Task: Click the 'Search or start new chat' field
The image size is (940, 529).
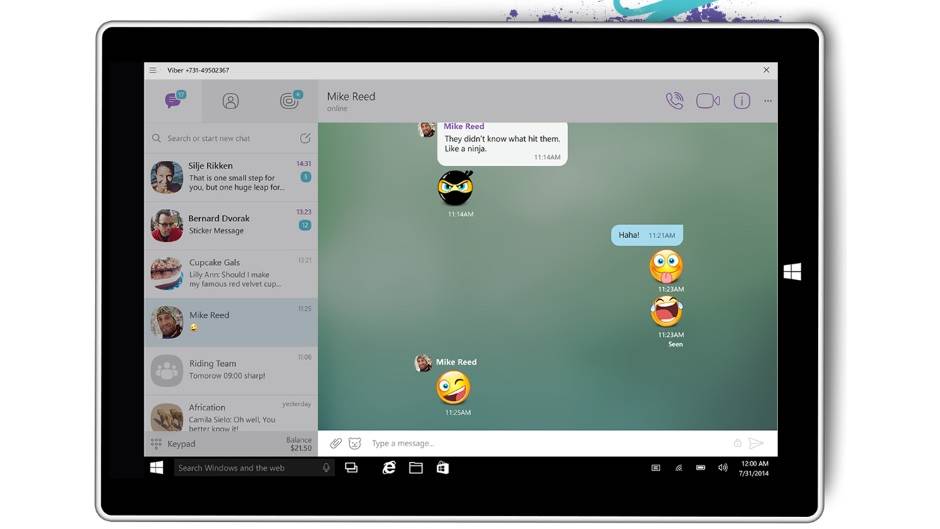Action: [x=225, y=139]
